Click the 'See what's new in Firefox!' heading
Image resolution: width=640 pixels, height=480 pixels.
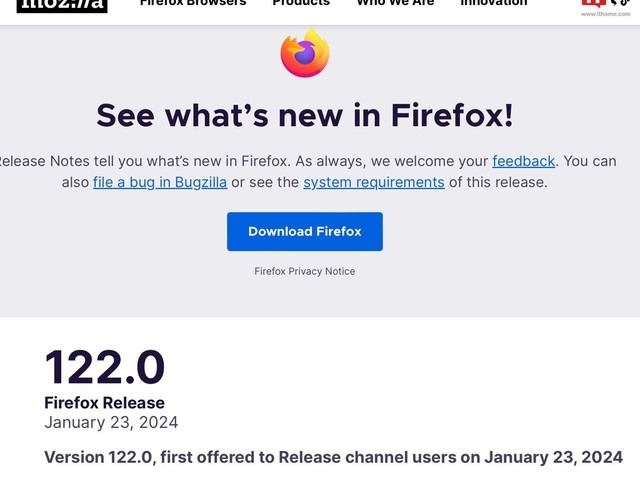point(305,115)
